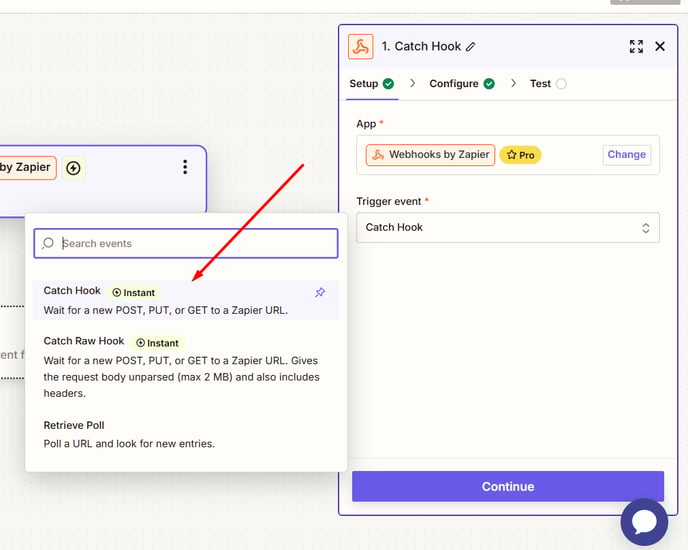Click the Webhooks icon beside the Catch Hook title
The image size is (688, 550).
[360, 47]
